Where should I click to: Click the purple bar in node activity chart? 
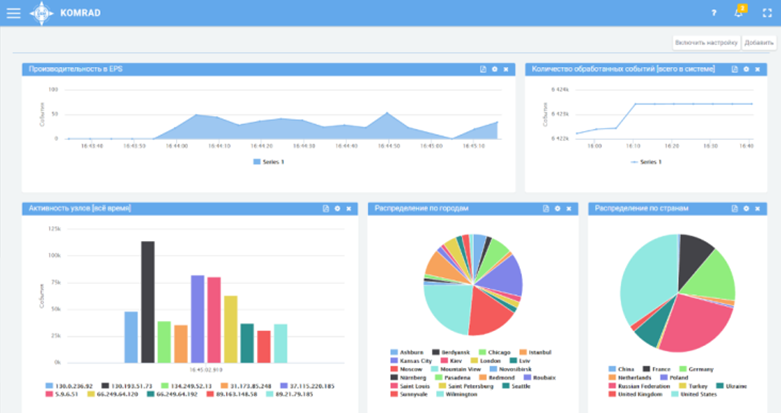pyautogui.click(x=198, y=319)
